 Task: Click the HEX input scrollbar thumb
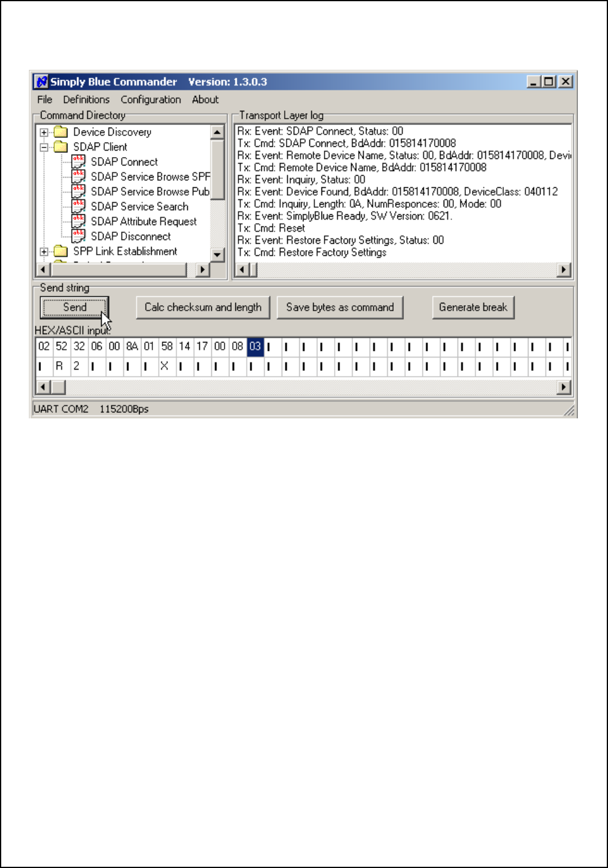click(x=58, y=386)
